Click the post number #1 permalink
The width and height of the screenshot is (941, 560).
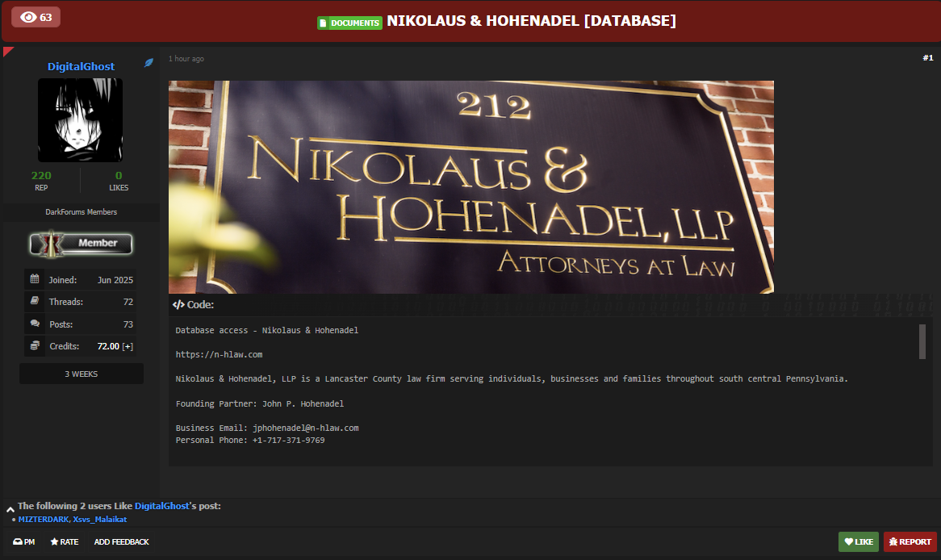click(928, 57)
